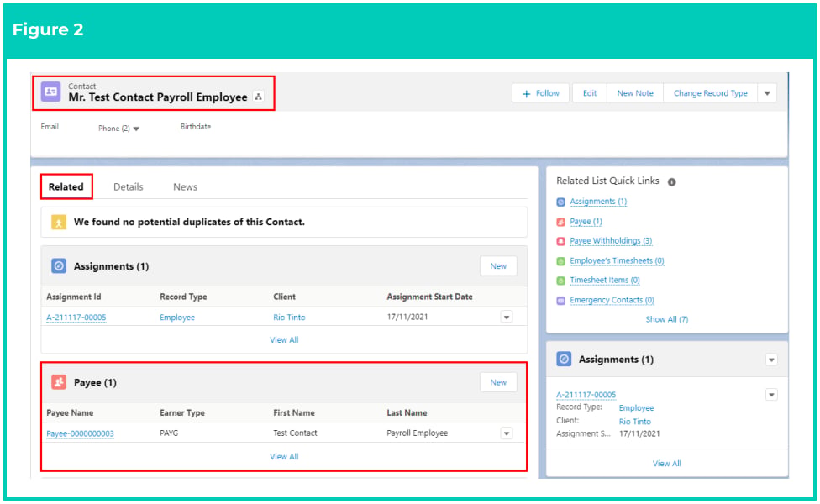Switch to the News tab
This screenshot has width=820, height=504.
click(185, 186)
